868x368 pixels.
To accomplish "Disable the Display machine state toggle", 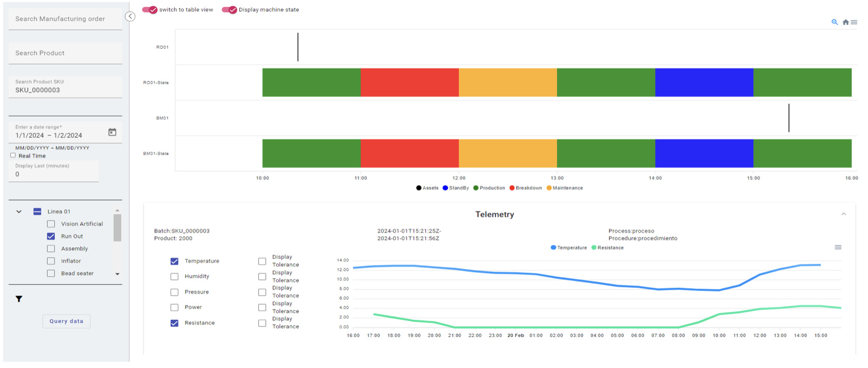I will [x=229, y=10].
